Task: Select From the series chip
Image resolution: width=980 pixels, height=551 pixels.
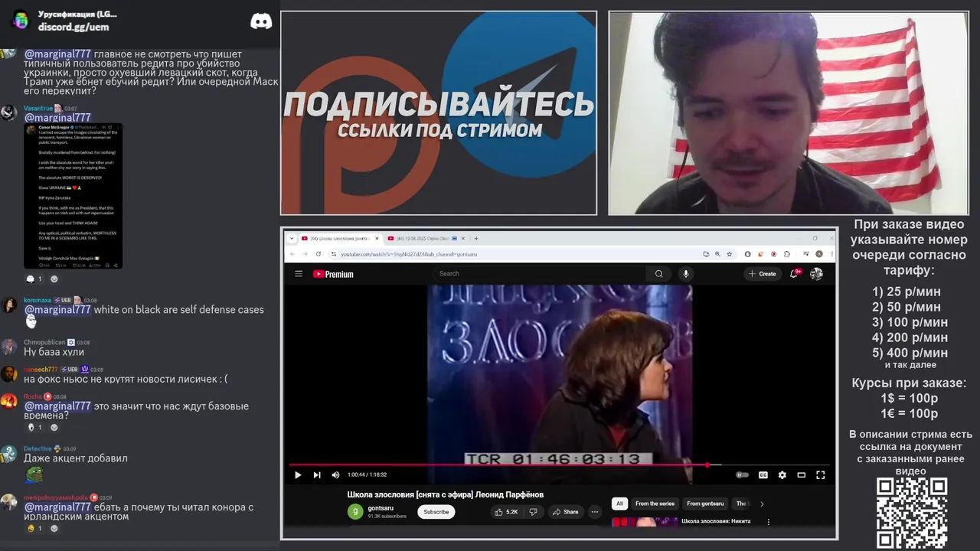Action: [655, 504]
